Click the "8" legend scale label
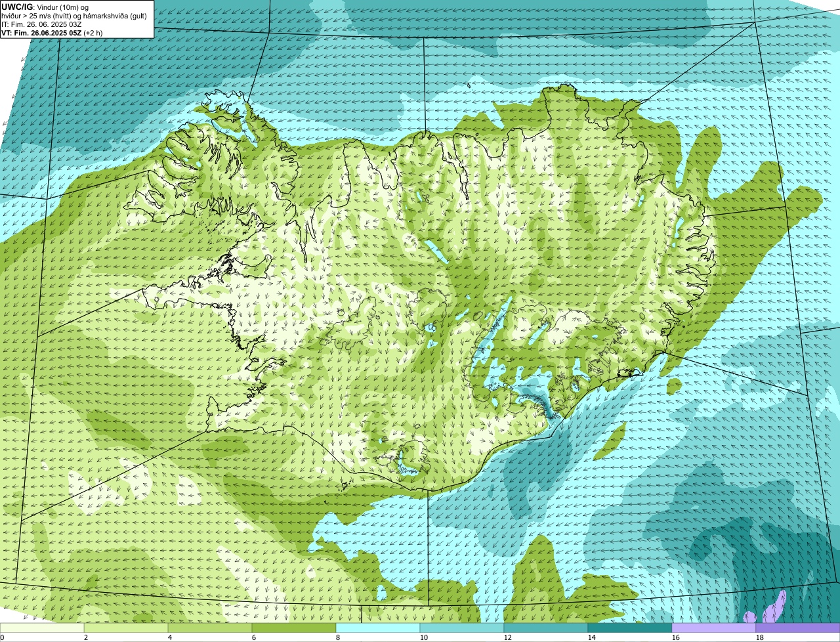The image size is (840, 642). 338,637
